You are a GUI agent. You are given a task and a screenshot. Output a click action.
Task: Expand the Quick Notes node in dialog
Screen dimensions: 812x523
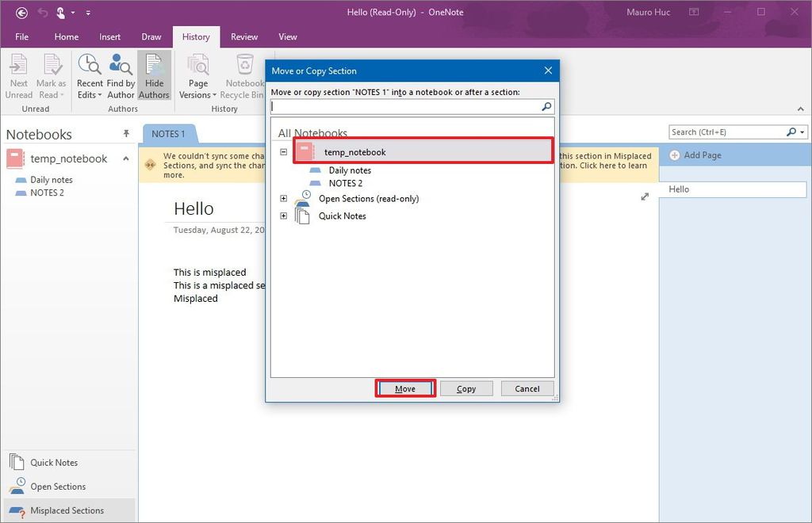(283, 216)
